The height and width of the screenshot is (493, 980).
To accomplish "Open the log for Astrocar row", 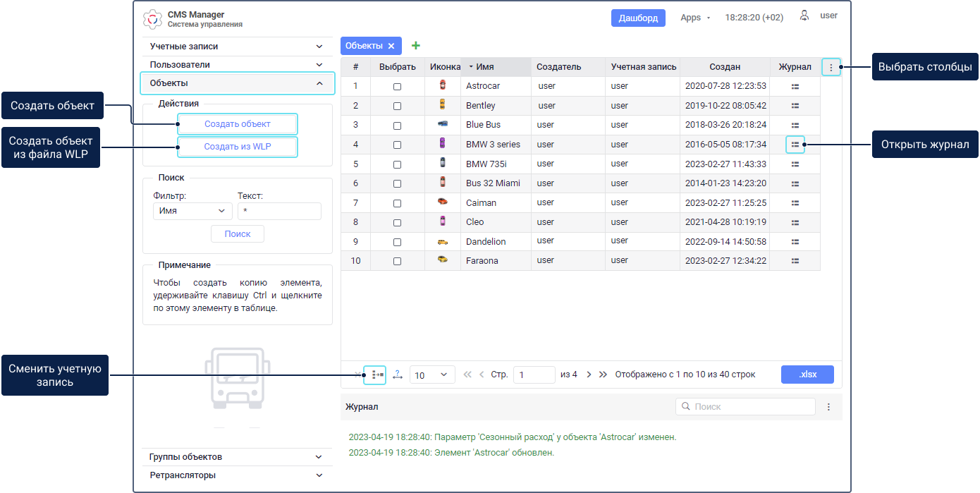I will coord(795,86).
